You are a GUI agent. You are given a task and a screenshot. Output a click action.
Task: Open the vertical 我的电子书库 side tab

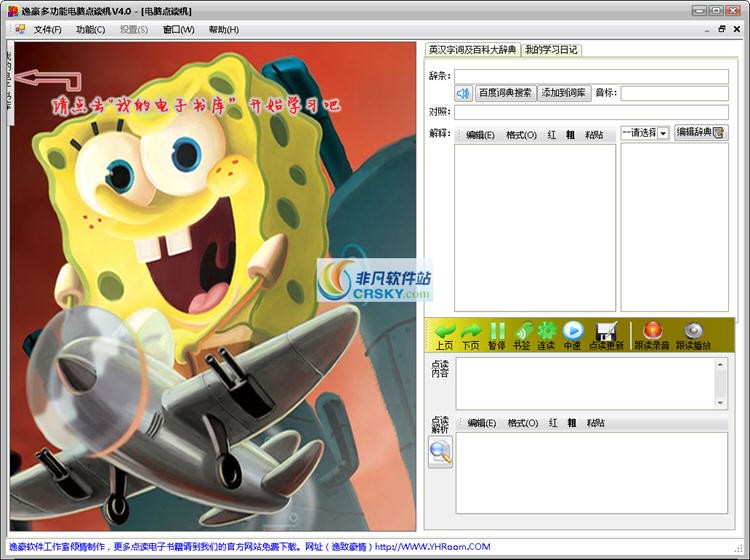(9, 84)
